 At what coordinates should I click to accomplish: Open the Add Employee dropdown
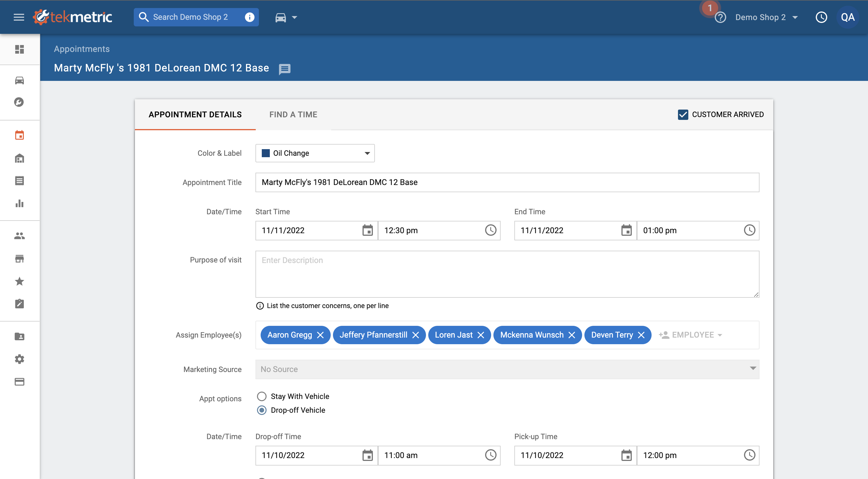(690, 335)
